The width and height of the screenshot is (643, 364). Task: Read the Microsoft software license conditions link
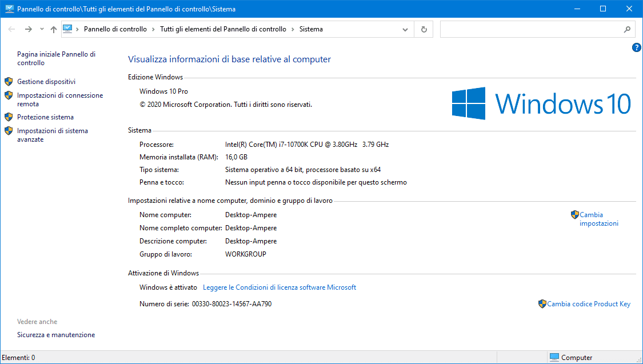click(x=279, y=287)
